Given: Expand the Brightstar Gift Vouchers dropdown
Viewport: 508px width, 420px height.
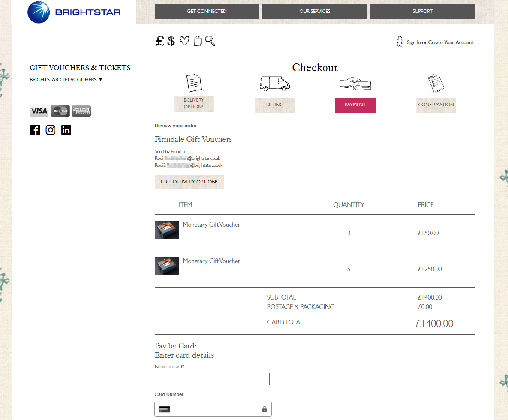Looking at the screenshot, I should 66,79.
